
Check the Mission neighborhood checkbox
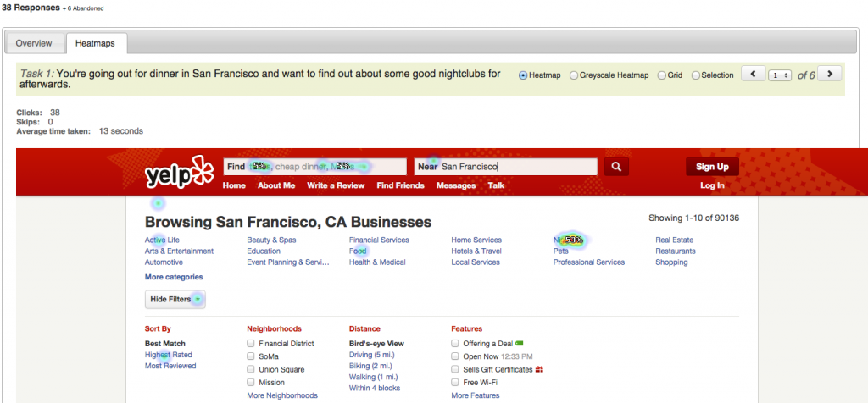pyautogui.click(x=251, y=382)
